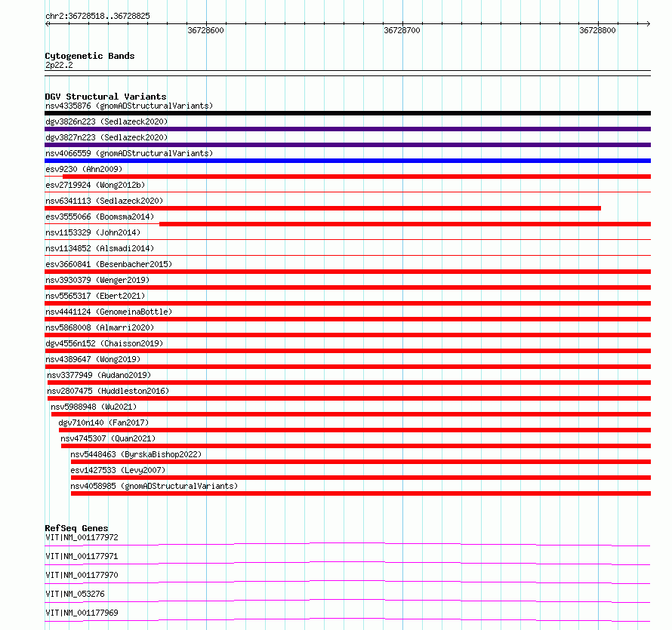Click the red bar under esv3660841

(x=347, y=272)
